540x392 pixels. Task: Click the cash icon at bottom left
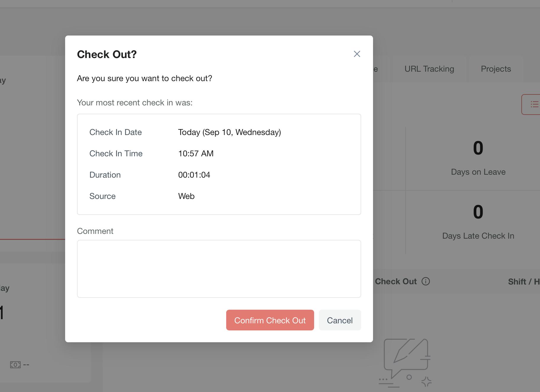(15, 364)
